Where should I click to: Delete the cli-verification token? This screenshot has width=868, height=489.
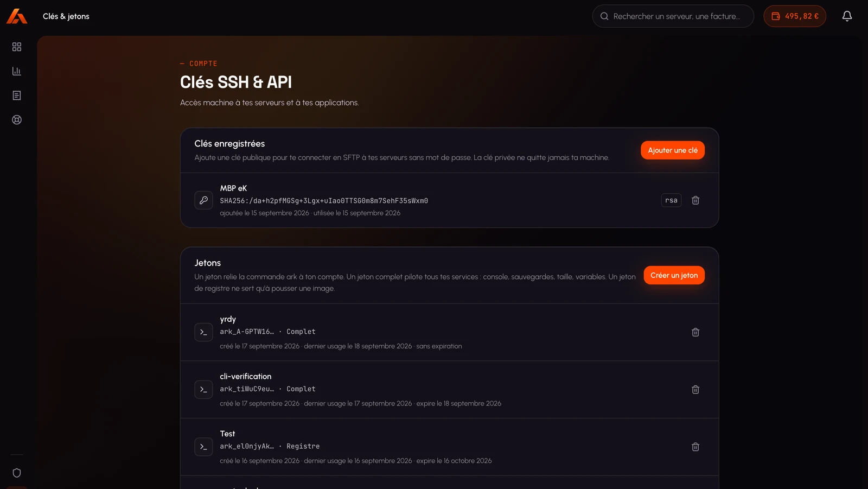695,390
